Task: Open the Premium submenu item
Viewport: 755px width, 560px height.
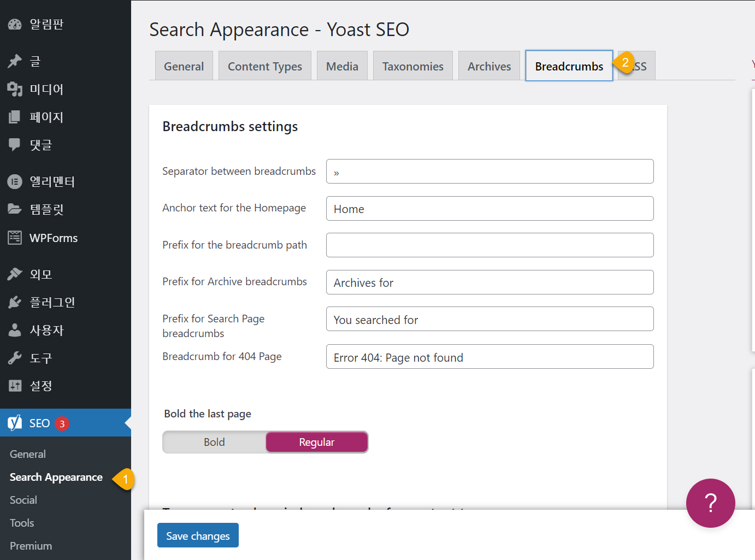Action: tap(31, 546)
